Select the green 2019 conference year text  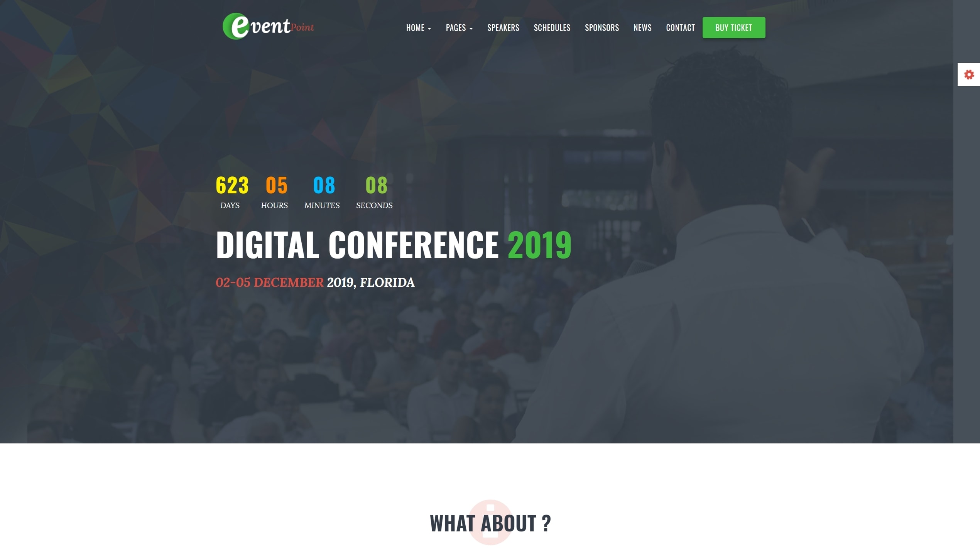tap(539, 243)
